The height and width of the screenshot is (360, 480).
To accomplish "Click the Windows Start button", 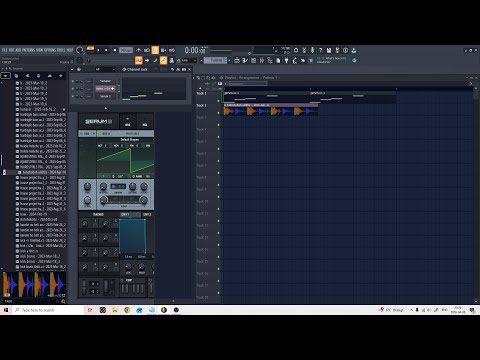I will [6, 310].
